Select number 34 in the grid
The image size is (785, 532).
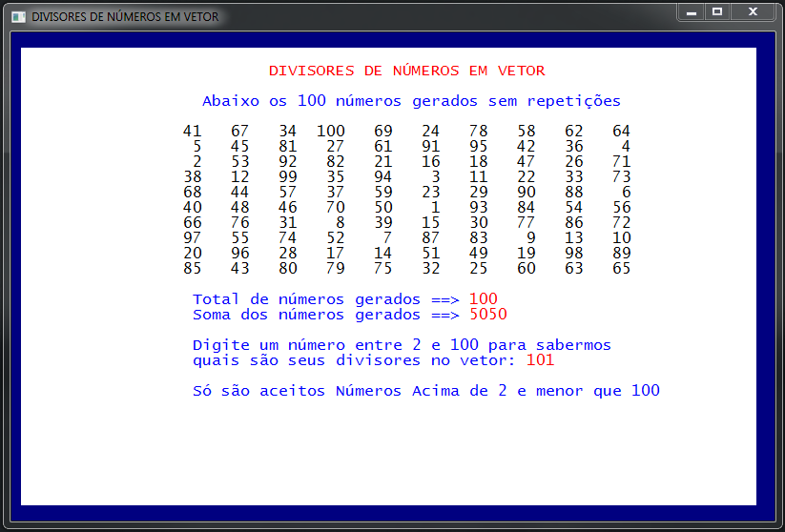[x=288, y=132]
